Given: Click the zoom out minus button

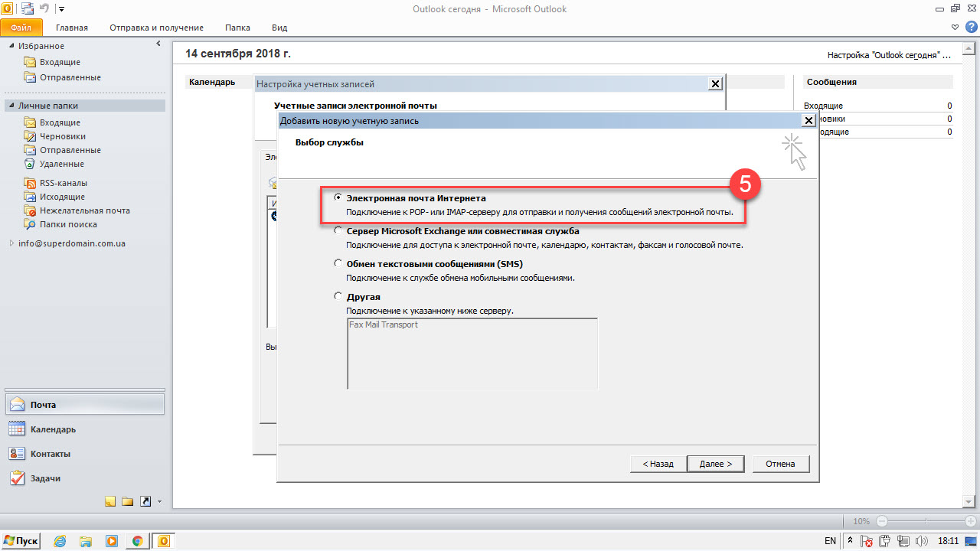Looking at the screenshot, I should [882, 521].
